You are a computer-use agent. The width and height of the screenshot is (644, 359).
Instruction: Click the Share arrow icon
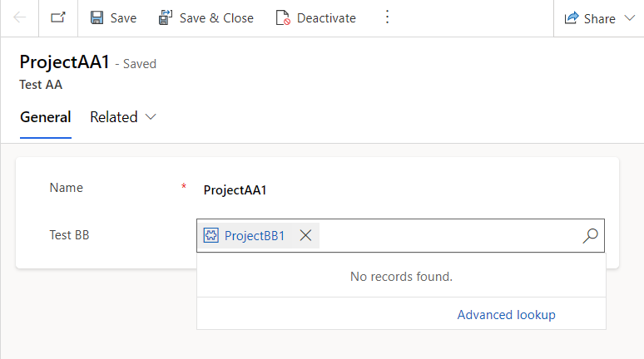point(572,18)
